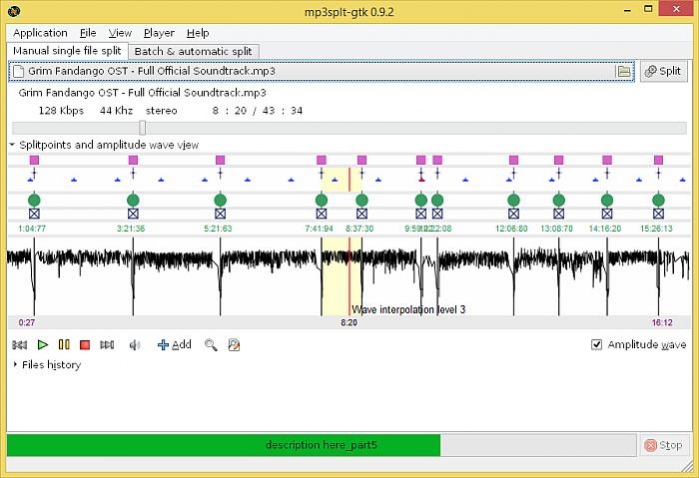Toggle crossed checkbox under splitpoint 7:41:94
This screenshot has width=699, height=478.
point(321,214)
